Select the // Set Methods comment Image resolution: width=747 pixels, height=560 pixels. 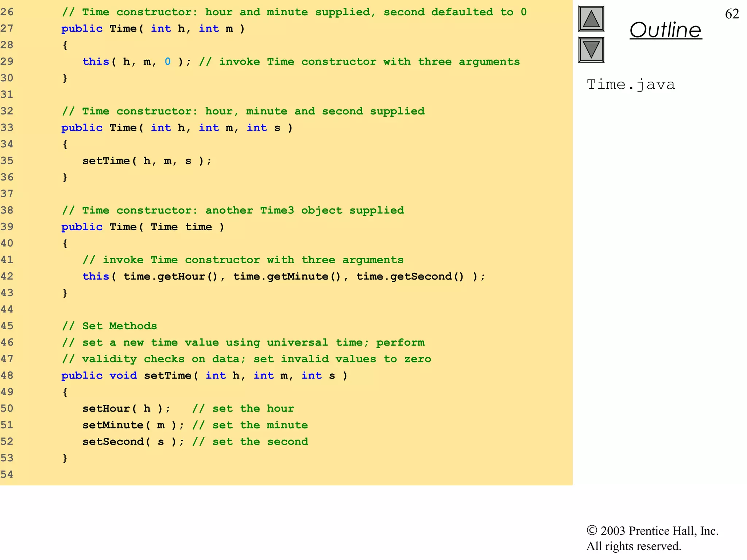click(109, 326)
